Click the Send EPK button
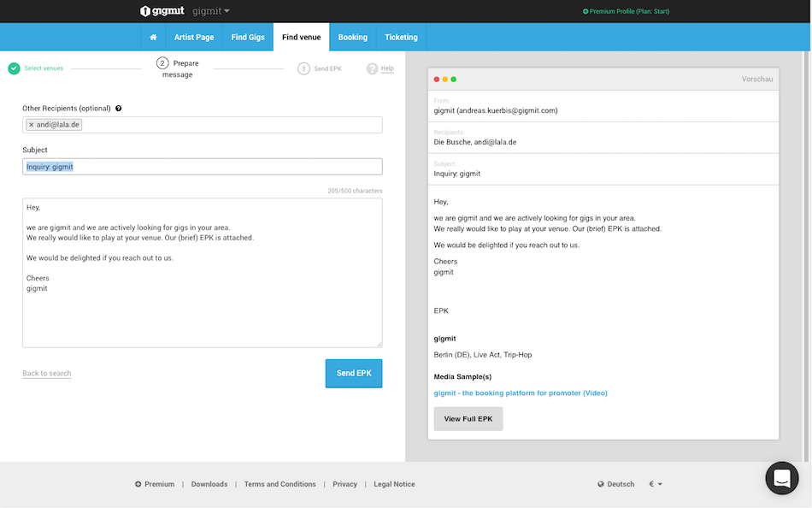The height and width of the screenshot is (508, 812). [x=354, y=373]
